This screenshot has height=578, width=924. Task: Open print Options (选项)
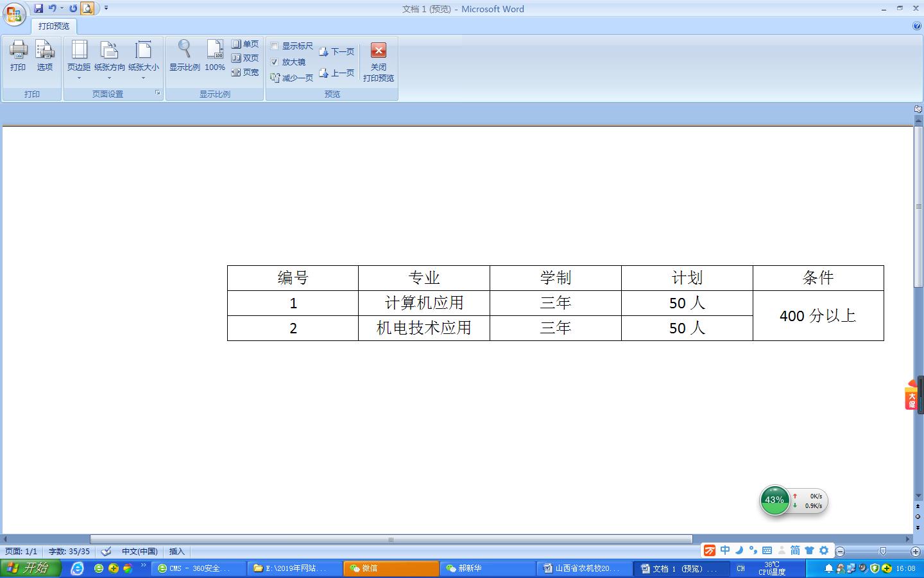45,55
